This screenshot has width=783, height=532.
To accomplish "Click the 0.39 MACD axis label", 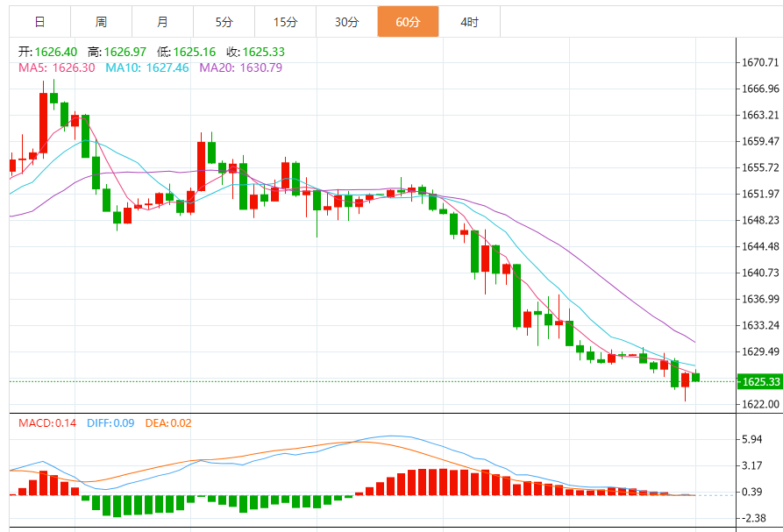I will point(752,492).
